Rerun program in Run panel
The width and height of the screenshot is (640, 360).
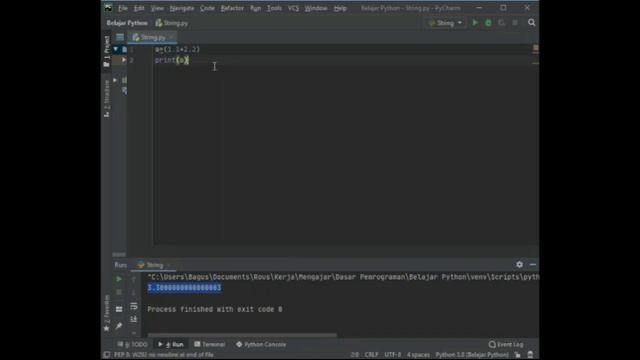pyautogui.click(x=119, y=279)
